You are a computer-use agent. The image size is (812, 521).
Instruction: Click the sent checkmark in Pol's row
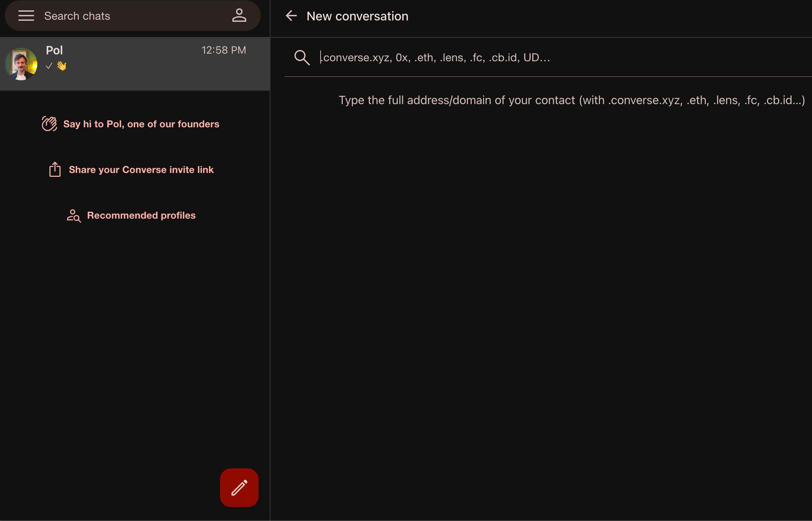point(49,66)
